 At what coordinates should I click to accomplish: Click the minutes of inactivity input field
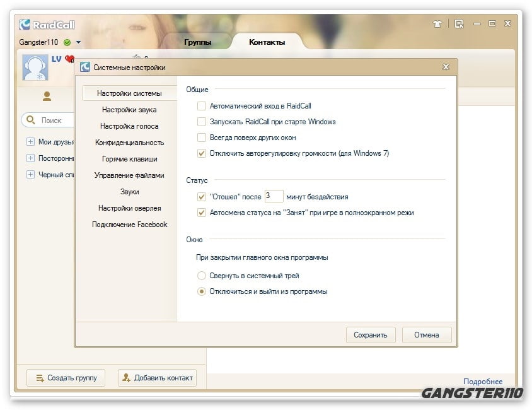point(274,196)
